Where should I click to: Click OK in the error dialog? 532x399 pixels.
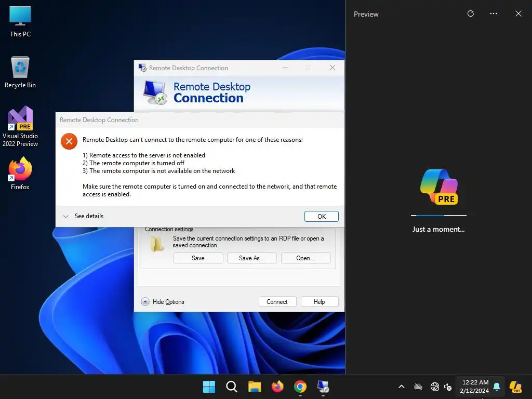click(321, 217)
